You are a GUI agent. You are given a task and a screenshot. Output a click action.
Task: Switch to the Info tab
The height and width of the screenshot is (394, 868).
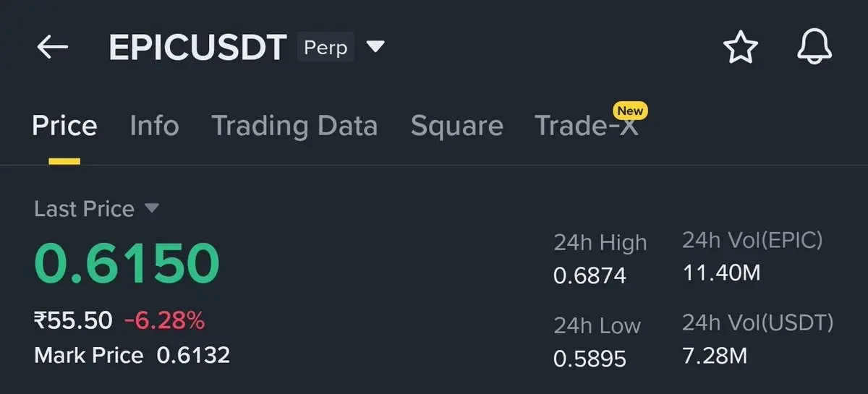click(x=154, y=126)
